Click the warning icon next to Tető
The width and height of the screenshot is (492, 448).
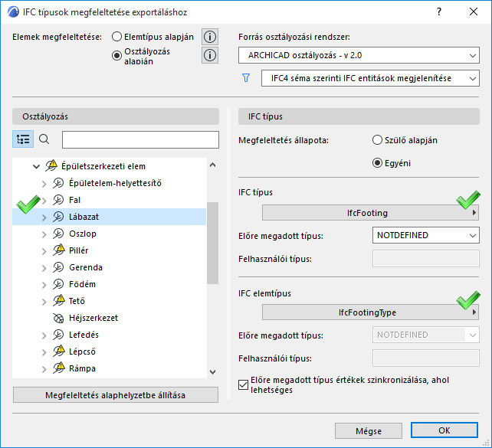point(58,301)
